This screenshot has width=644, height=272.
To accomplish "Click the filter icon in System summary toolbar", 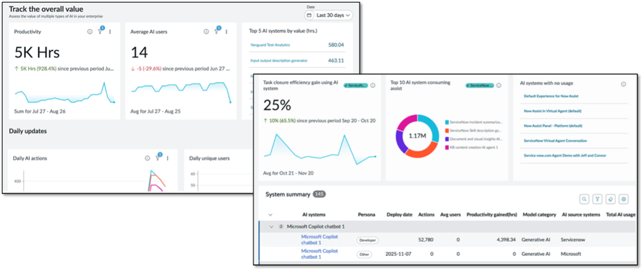I will click(597, 199).
